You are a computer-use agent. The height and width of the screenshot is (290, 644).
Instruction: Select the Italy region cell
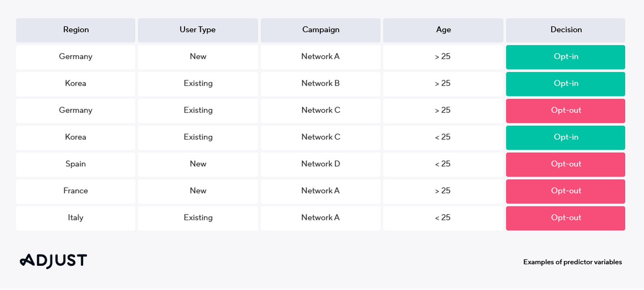point(76,218)
